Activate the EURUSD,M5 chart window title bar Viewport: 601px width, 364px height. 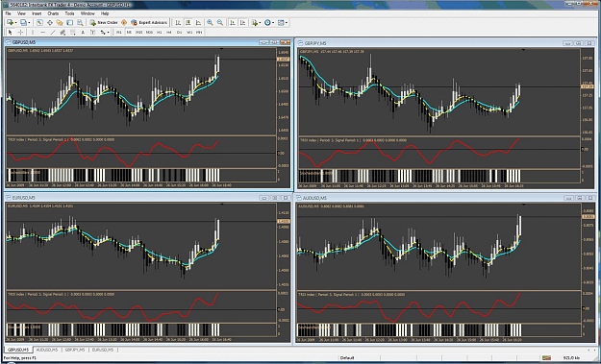click(147, 198)
